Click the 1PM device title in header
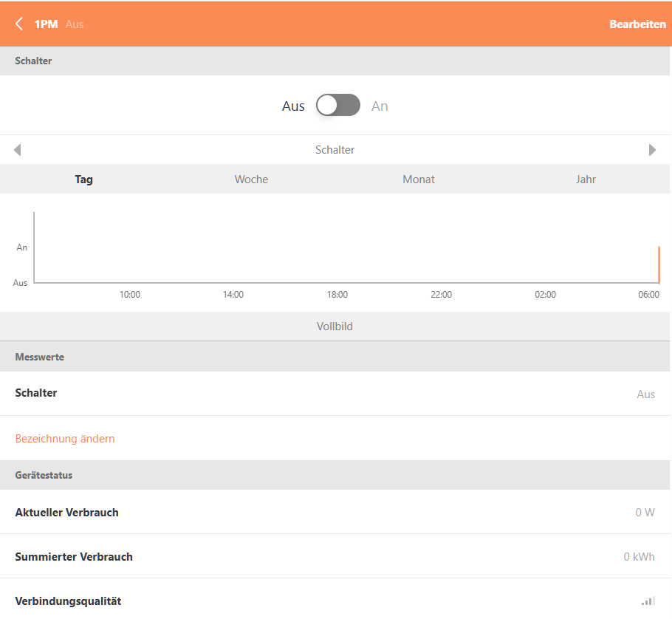Screen dimensions: 672x619 point(46,24)
